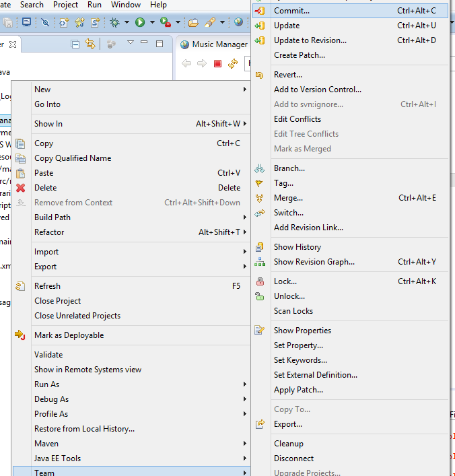Open the Debug dropdown arrow
455x476 pixels.
(127, 22)
